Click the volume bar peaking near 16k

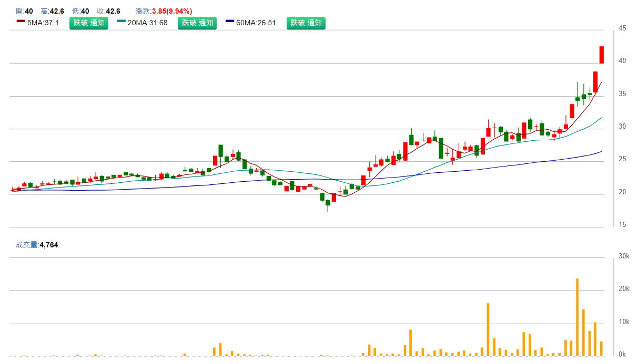point(488,329)
